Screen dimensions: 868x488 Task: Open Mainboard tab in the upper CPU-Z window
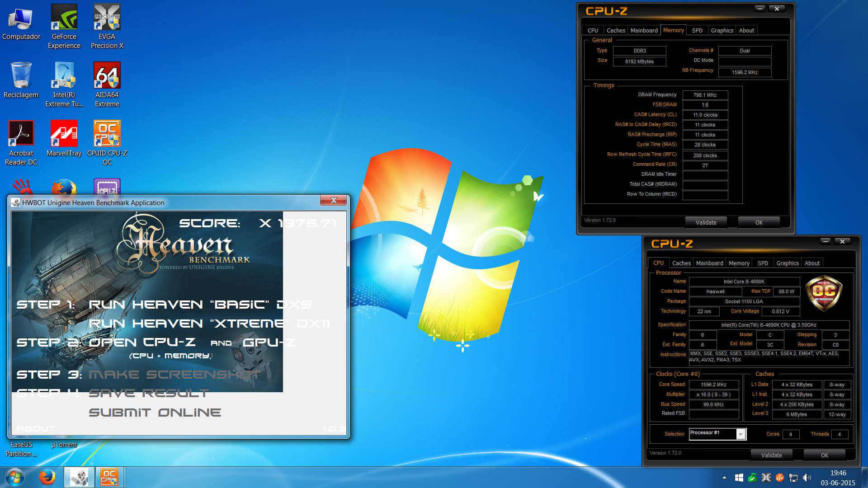(644, 30)
